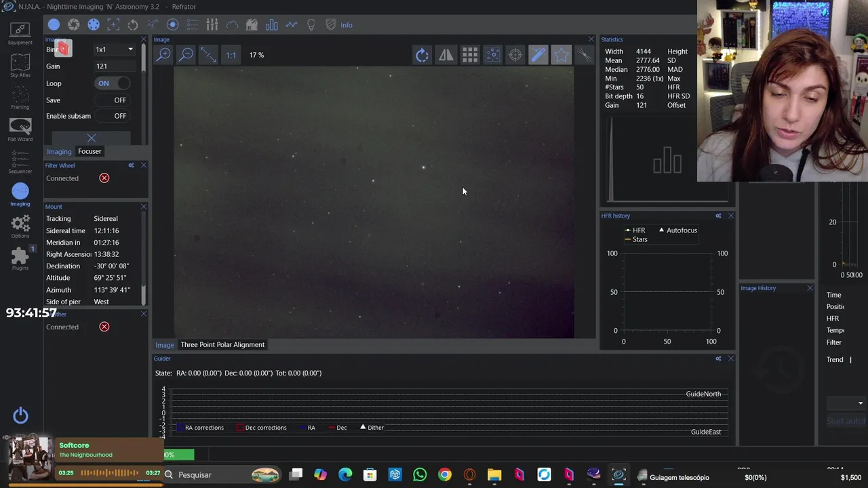Open the Flat Wizard
The image size is (868, 488).
coord(20,130)
